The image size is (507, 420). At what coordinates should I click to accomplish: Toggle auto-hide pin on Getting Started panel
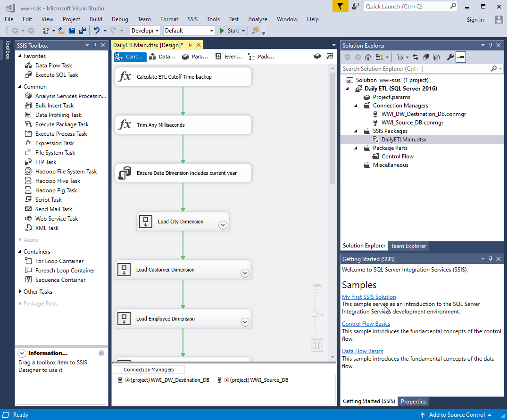(x=491, y=259)
